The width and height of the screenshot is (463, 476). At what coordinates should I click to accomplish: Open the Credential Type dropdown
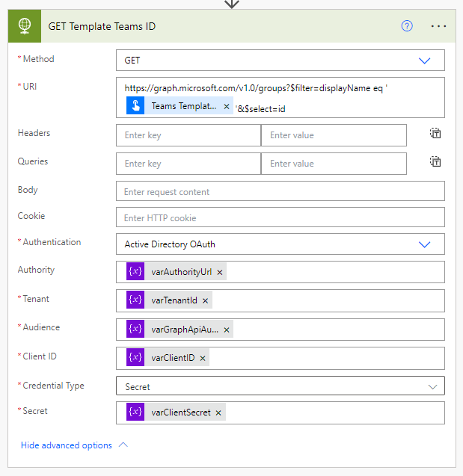pyautogui.click(x=432, y=387)
